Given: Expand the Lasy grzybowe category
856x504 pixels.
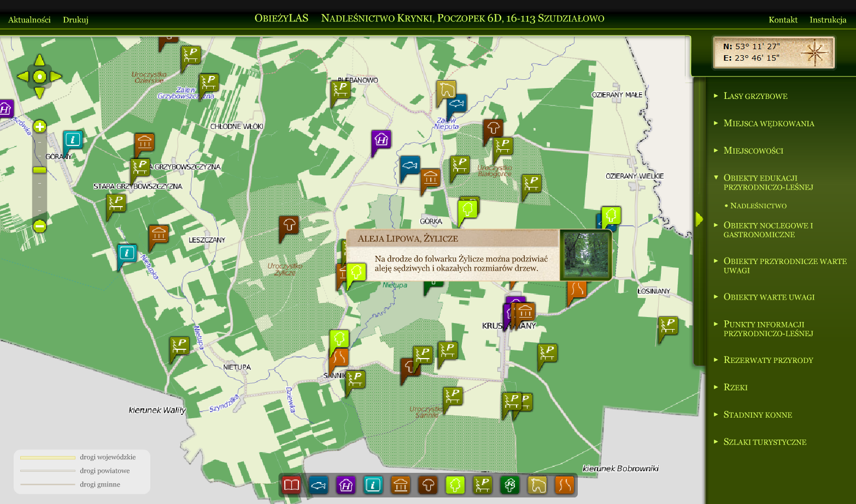Looking at the screenshot, I should [755, 96].
